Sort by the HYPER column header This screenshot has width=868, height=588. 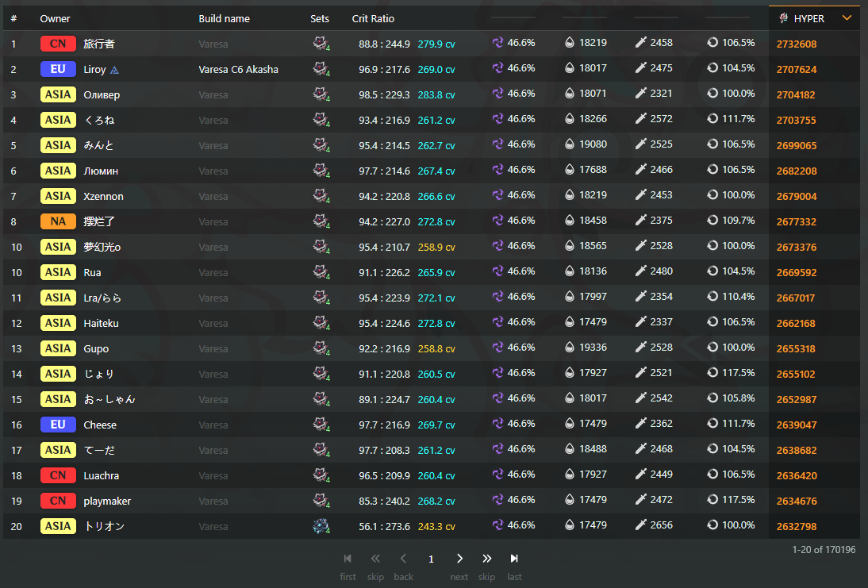[808, 18]
